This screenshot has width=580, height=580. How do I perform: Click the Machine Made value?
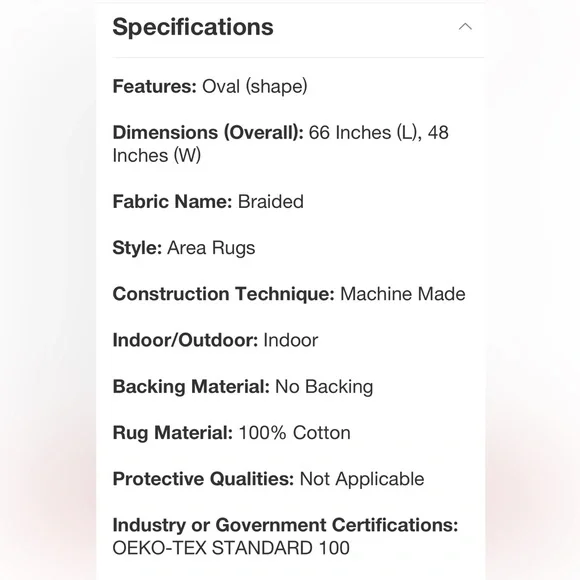point(402,294)
